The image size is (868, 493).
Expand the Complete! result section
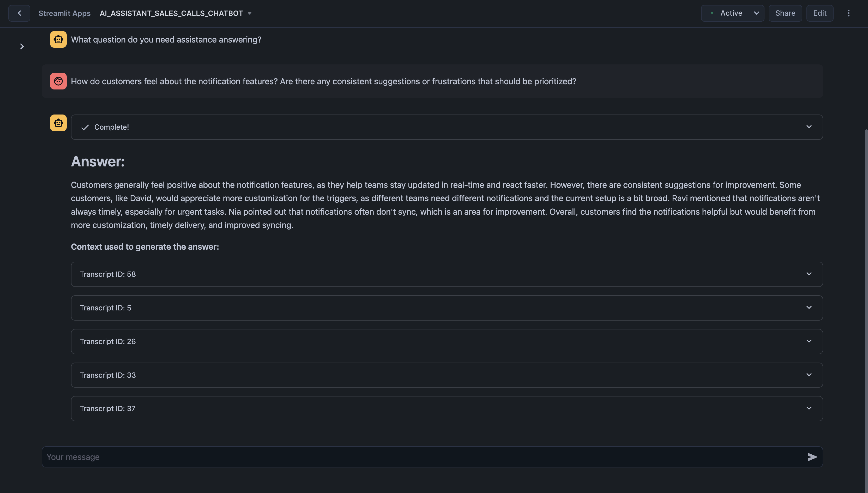click(809, 127)
